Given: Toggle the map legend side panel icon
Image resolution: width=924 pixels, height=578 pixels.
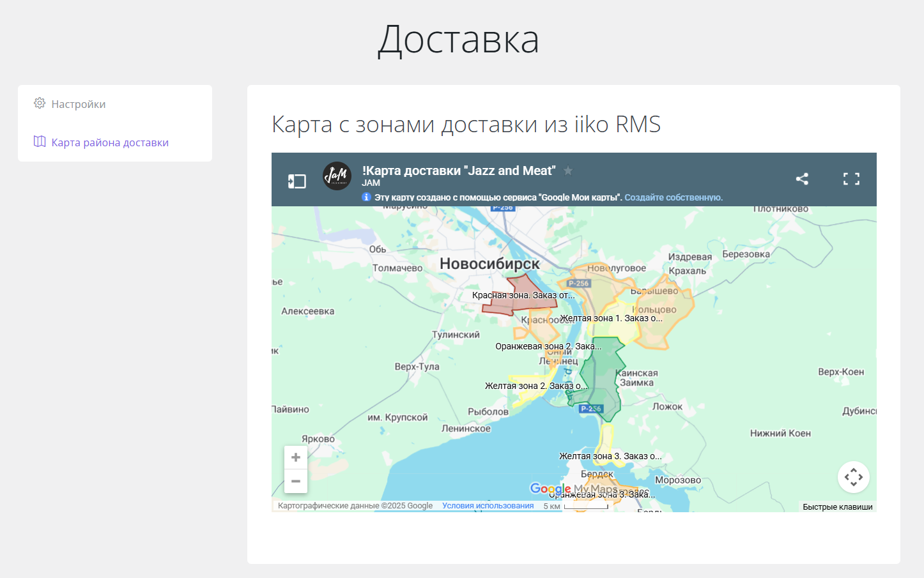Looking at the screenshot, I should click(297, 181).
